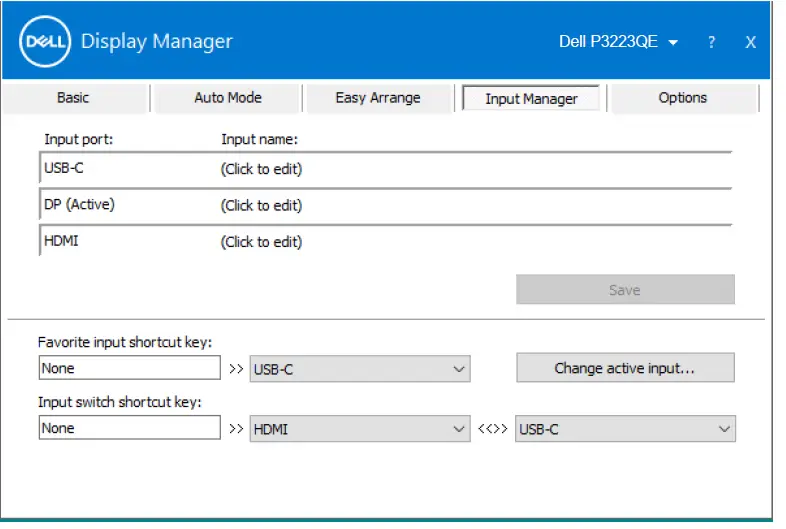Switch to the Basic tab
This screenshot has height=529, width=786.
pyautogui.click(x=73, y=98)
